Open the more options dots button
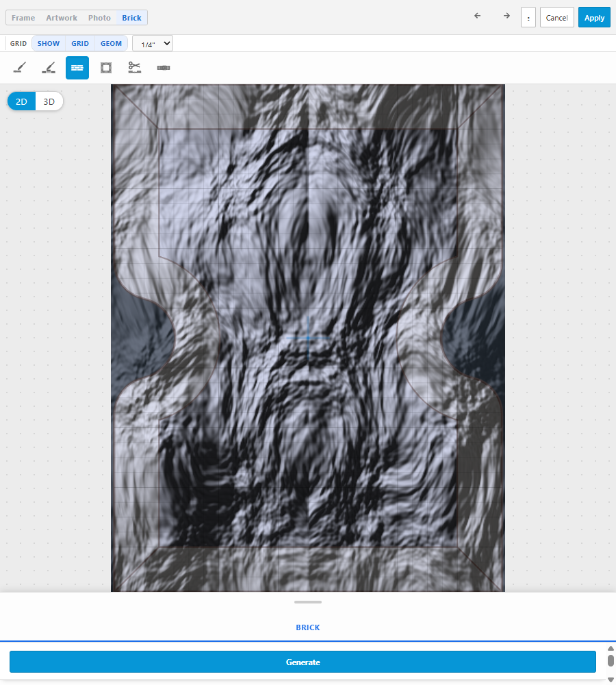Viewport: 616px width, 685px height. coord(528,18)
